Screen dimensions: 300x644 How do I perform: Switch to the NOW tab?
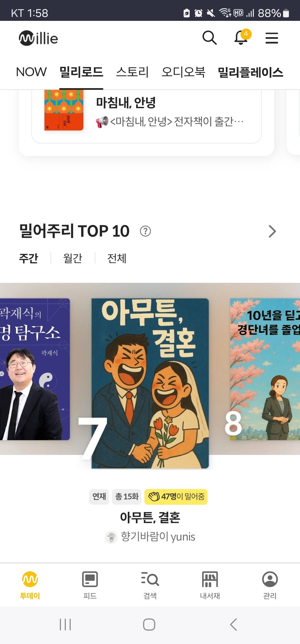[31, 72]
